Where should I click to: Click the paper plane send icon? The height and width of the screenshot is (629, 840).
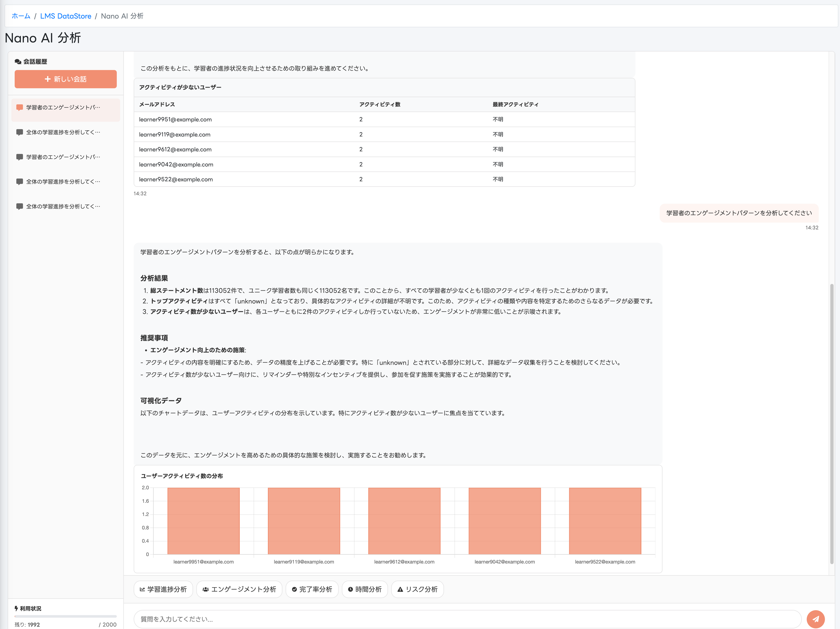pos(815,619)
